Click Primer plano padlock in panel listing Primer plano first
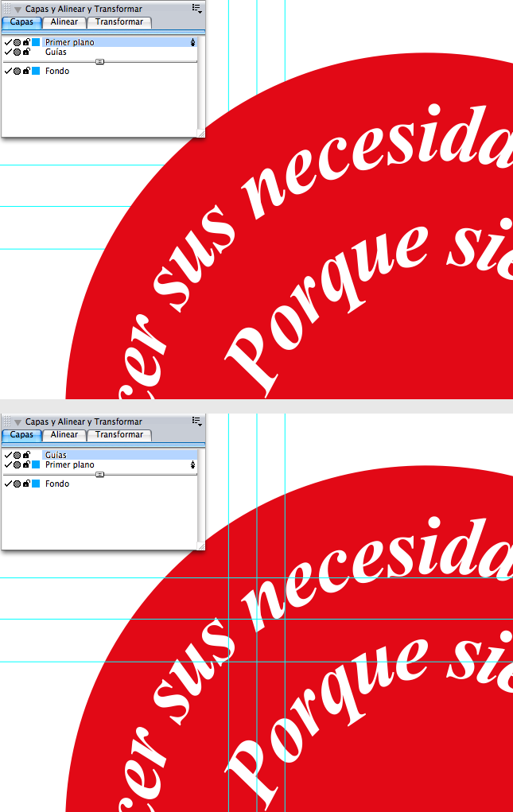The height and width of the screenshot is (812, 513). coord(26,42)
